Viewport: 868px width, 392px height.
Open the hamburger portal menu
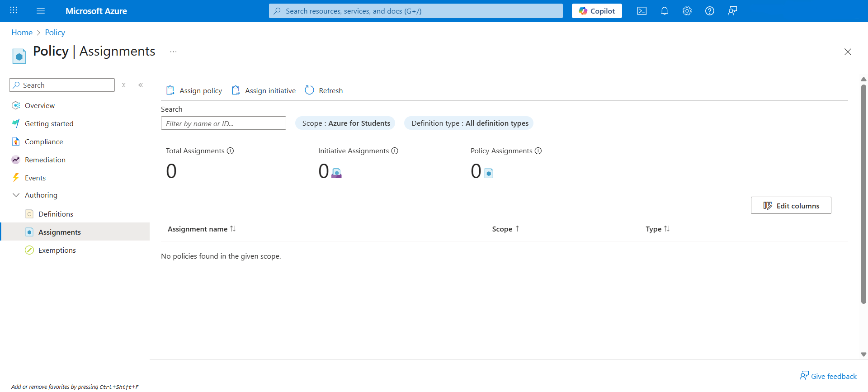[41, 11]
